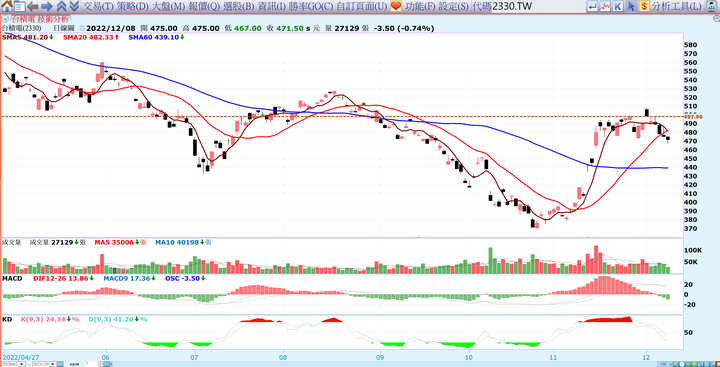The width and height of the screenshot is (720, 367).
Task: Click the 09 month marker on time axis
Action: click(x=380, y=357)
